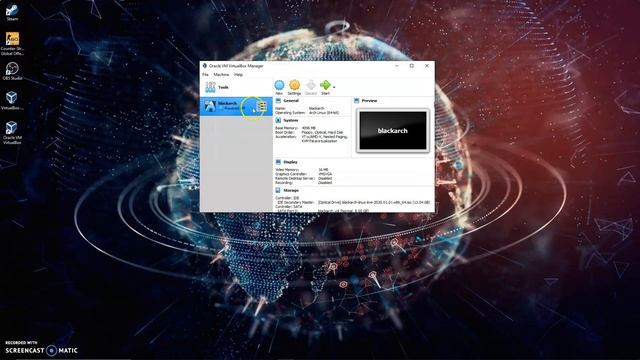The image size is (640, 360).
Task: Click the Preview heading text
Action: click(369, 100)
